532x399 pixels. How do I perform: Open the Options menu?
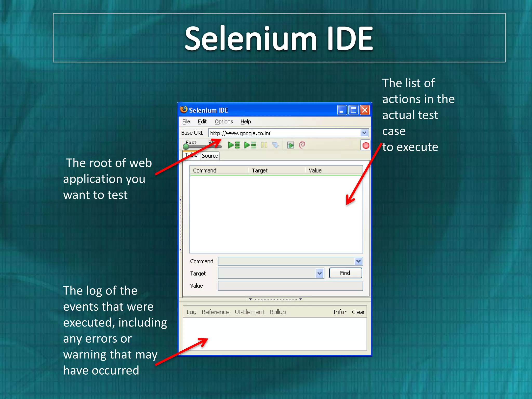click(223, 122)
